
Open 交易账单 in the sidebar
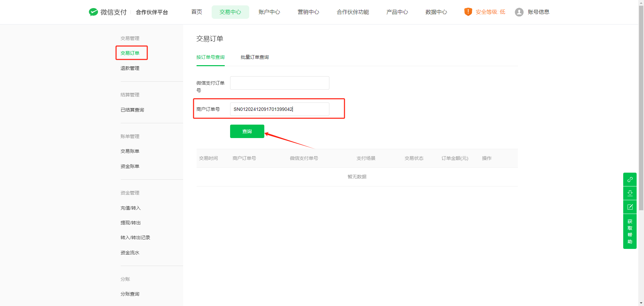pyautogui.click(x=130, y=151)
